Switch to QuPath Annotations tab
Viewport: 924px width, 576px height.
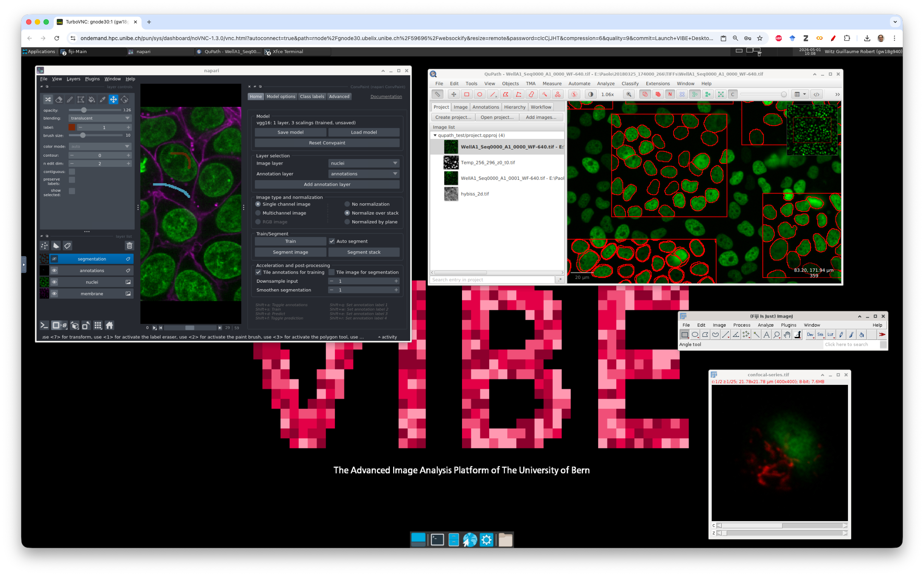point(485,107)
